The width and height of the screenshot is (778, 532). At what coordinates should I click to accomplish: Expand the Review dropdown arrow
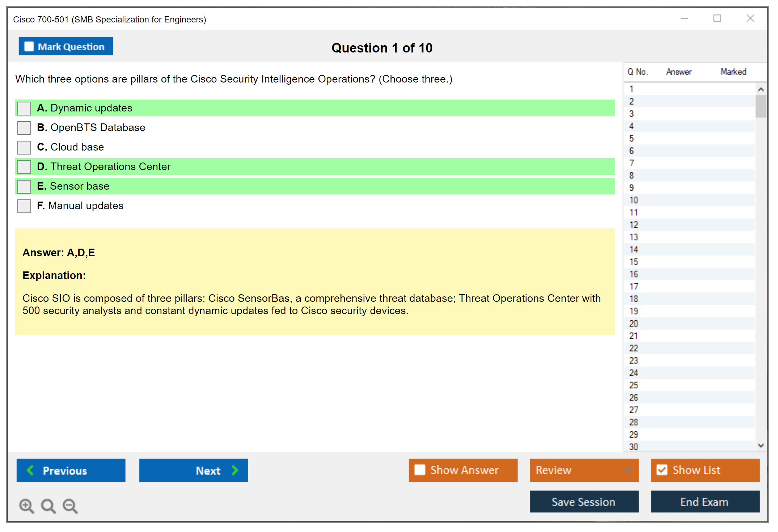tap(628, 470)
